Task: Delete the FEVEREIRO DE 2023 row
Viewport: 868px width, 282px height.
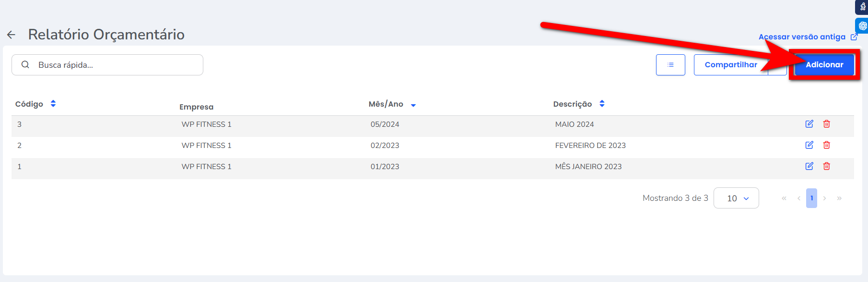Action: (826, 145)
